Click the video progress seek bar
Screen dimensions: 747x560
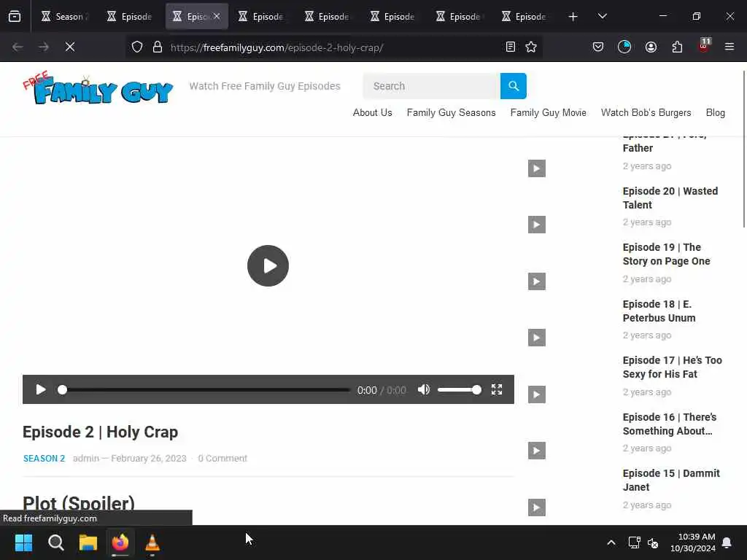point(206,390)
